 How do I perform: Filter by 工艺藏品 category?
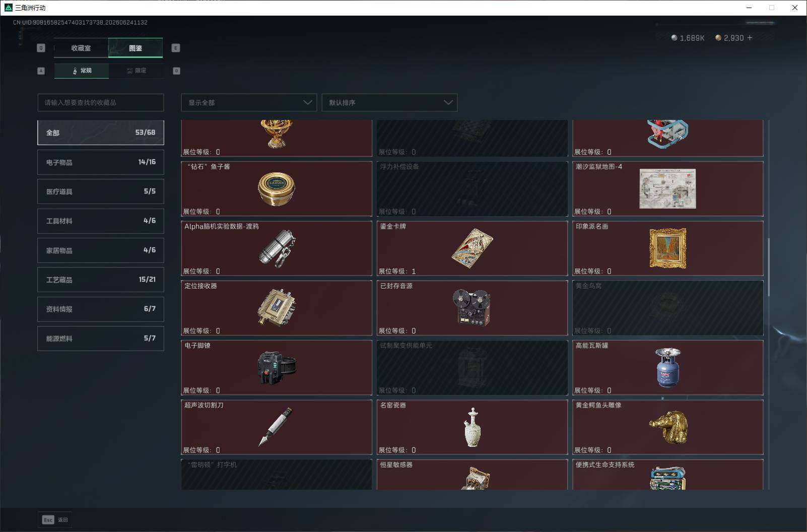[101, 280]
